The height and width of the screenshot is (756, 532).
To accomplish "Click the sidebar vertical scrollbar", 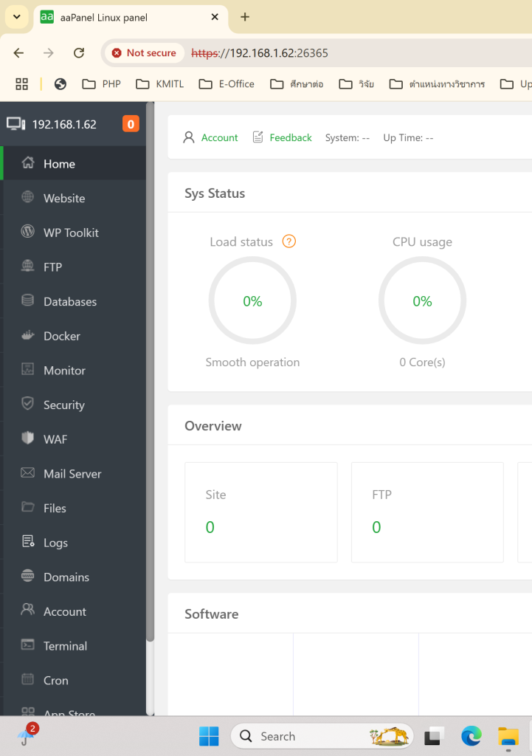I will (151, 371).
